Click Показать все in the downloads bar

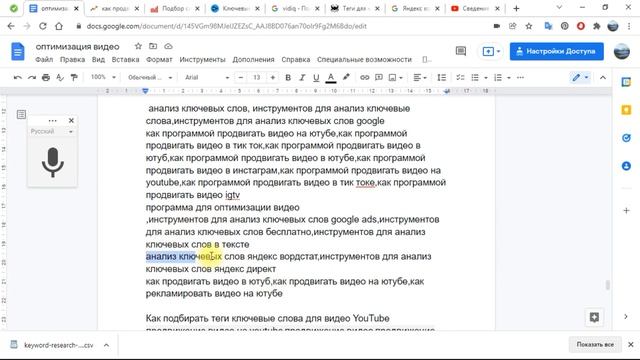pos(595,344)
